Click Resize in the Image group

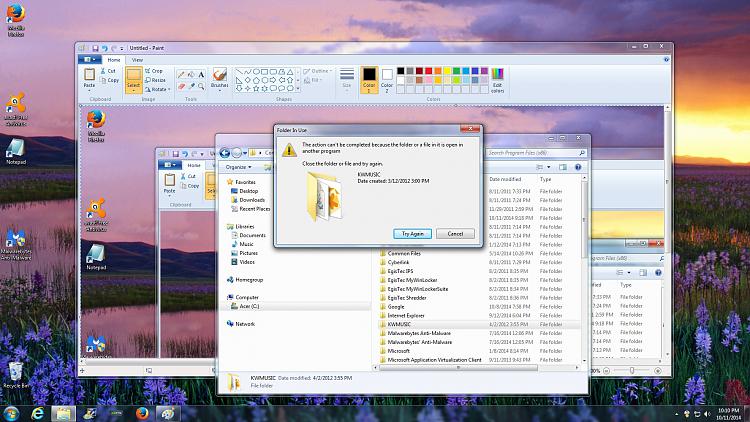pos(155,80)
